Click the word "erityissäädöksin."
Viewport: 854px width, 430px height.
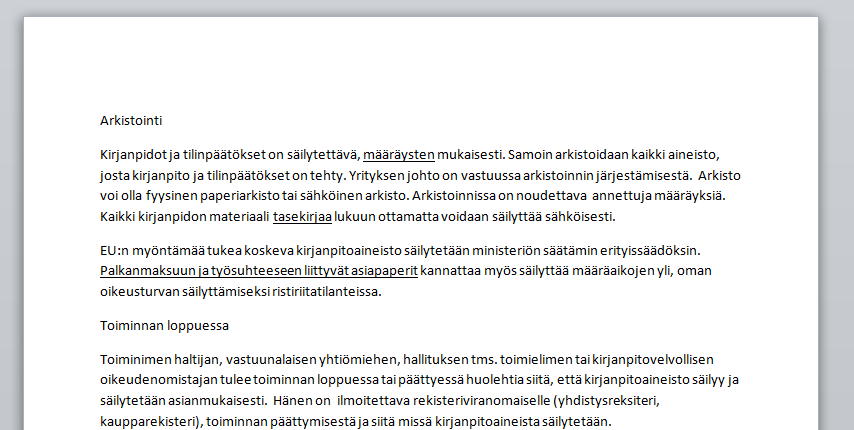point(650,251)
